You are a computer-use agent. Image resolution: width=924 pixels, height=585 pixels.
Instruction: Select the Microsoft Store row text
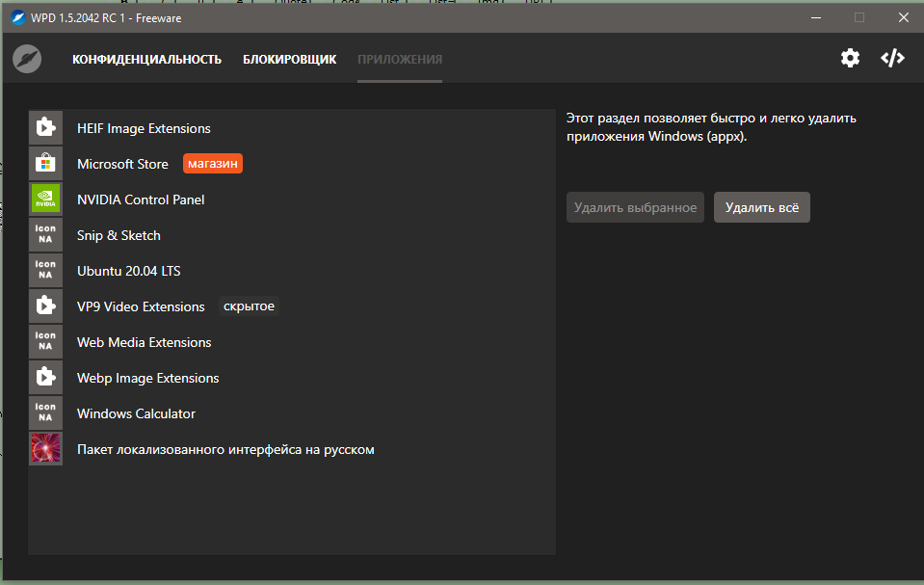122,164
